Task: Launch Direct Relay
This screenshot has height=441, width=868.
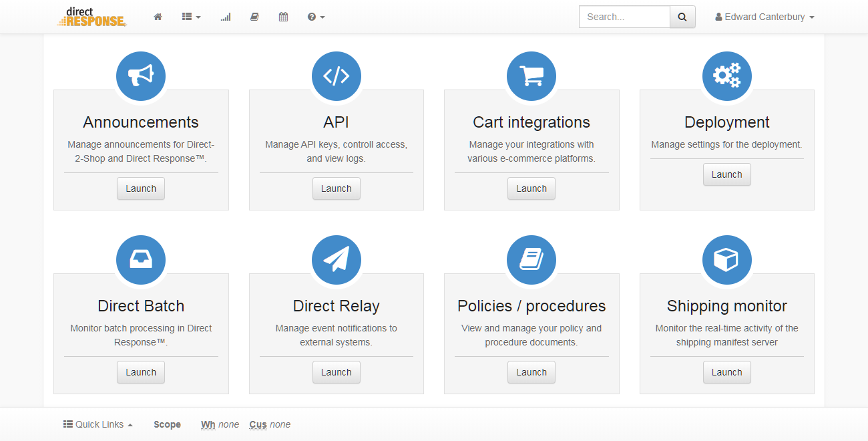Action: (x=337, y=372)
